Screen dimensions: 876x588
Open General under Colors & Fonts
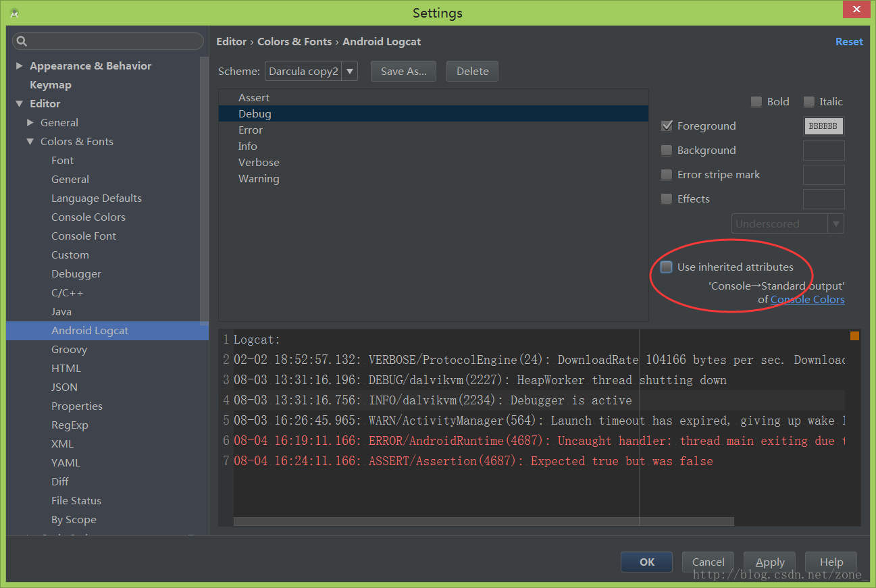pos(70,180)
